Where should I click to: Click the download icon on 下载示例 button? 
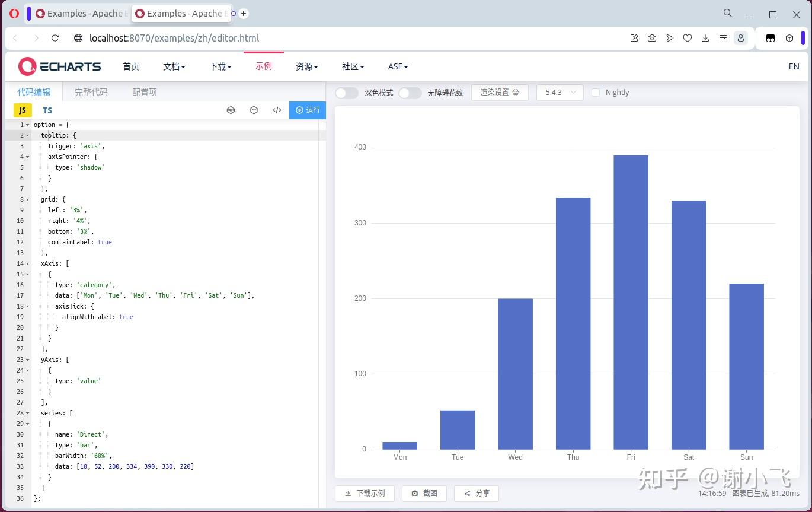pyautogui.click(x=349, y=493)
